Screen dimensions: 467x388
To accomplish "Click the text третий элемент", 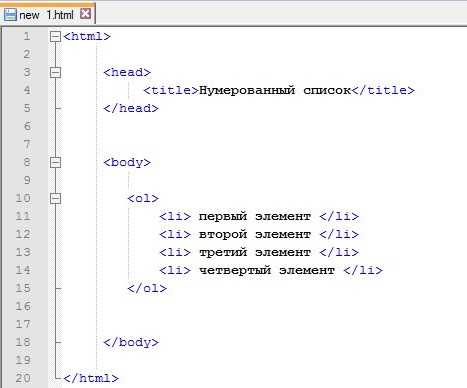I will tap(255, 252).
